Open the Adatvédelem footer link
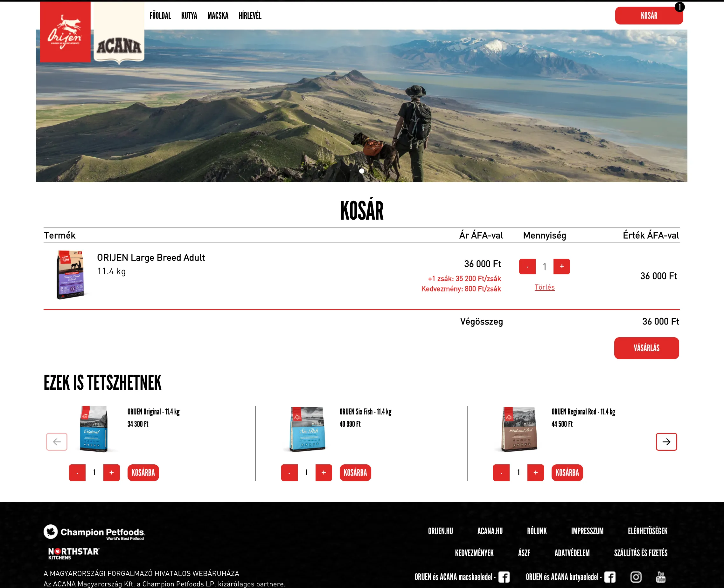Image resolution: width=724 pixels, height=588 pixels. (572, 553)
